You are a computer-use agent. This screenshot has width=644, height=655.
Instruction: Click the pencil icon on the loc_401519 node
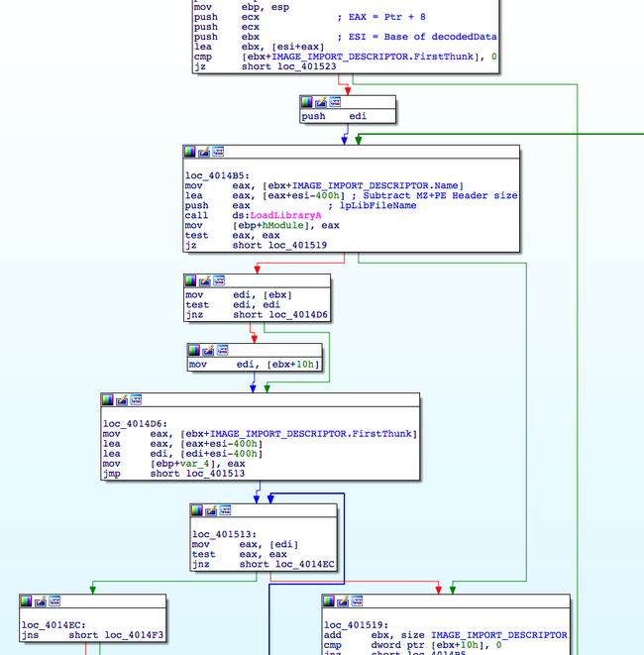point(343,600)
